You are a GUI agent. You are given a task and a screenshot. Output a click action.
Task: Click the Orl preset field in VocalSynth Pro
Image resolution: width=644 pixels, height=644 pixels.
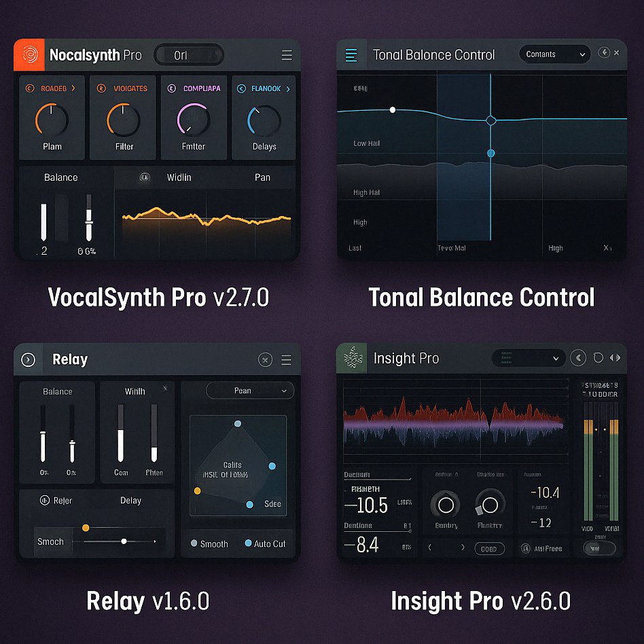point(188,55)
